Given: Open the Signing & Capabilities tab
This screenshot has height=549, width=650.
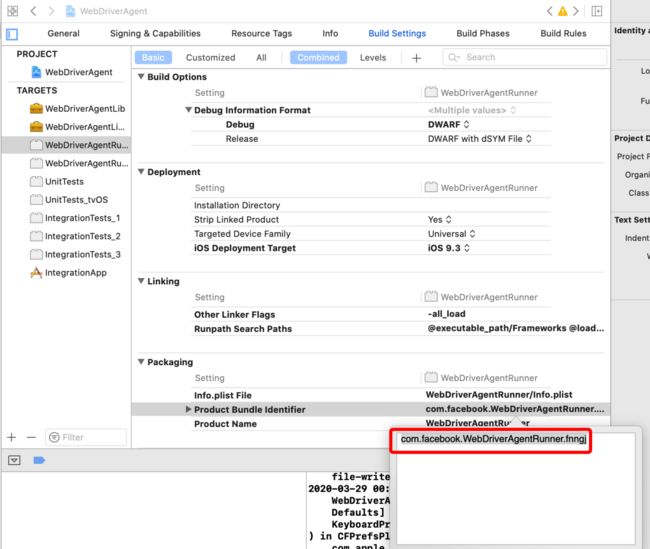Looking at the screenshot, I should [155, 34].
